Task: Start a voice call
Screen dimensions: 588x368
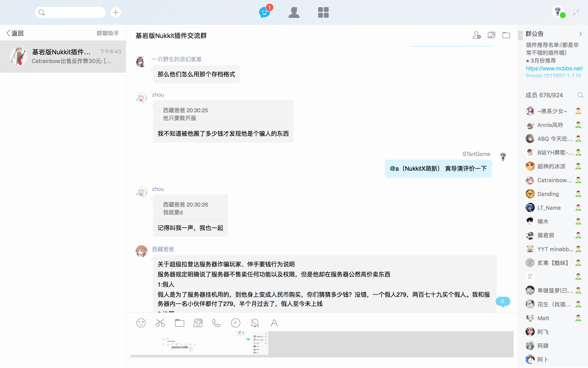Action: 216,323
